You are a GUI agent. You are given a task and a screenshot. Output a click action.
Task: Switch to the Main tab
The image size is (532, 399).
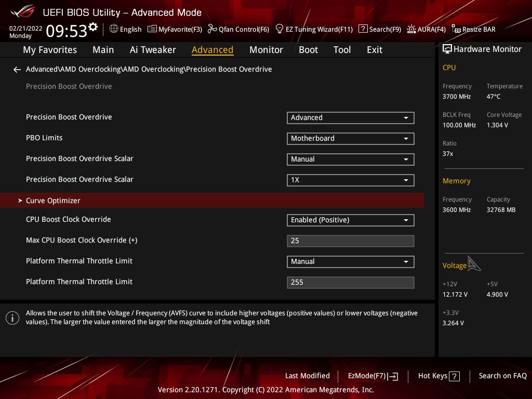[103, 50]
